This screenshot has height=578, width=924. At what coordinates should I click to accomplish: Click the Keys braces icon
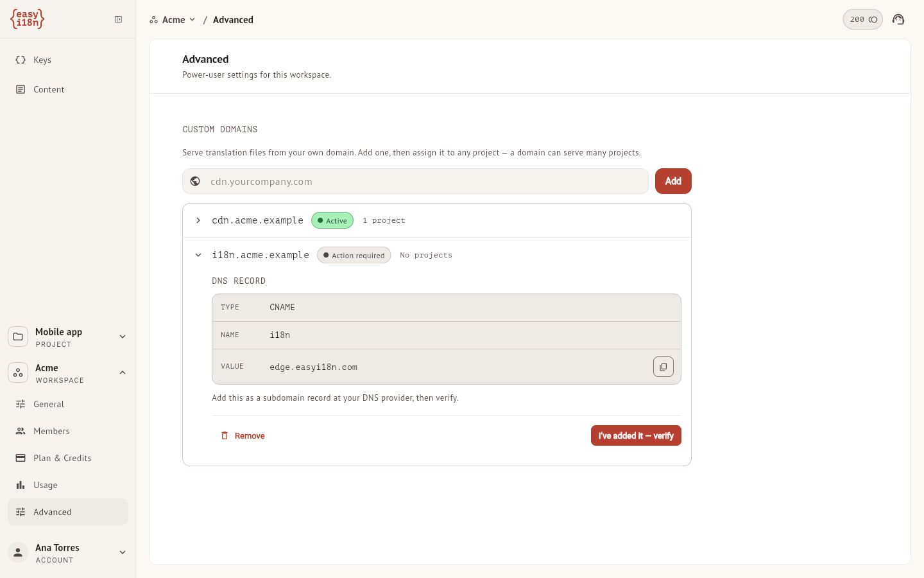tap(21, 60)
